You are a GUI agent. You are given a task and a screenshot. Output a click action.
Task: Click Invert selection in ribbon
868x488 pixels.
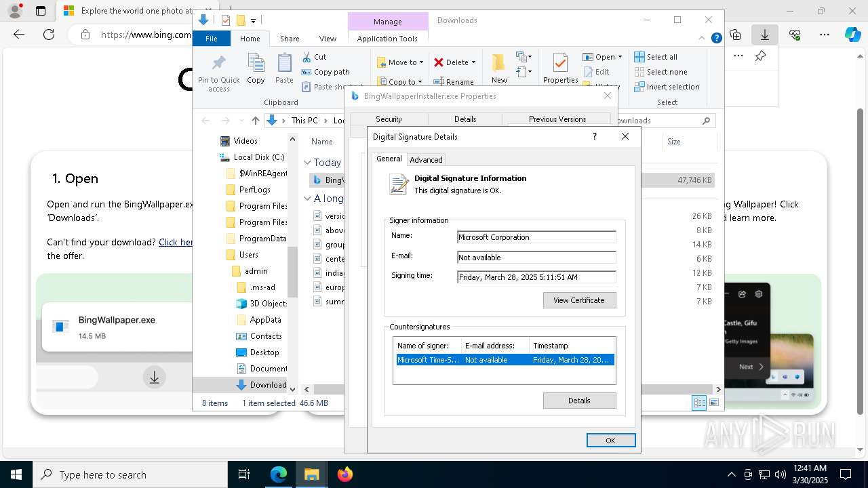(667, 87)
